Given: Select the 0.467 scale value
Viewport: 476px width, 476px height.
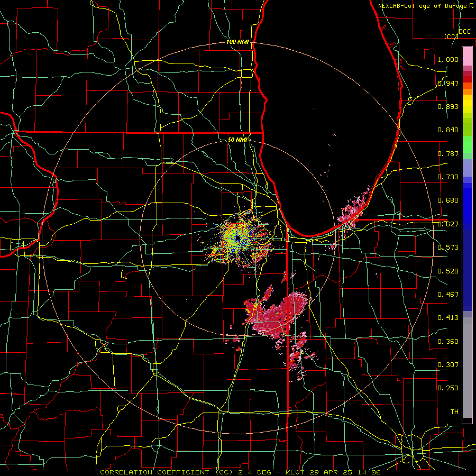Looking at the screenshot, I should (448, 295).
